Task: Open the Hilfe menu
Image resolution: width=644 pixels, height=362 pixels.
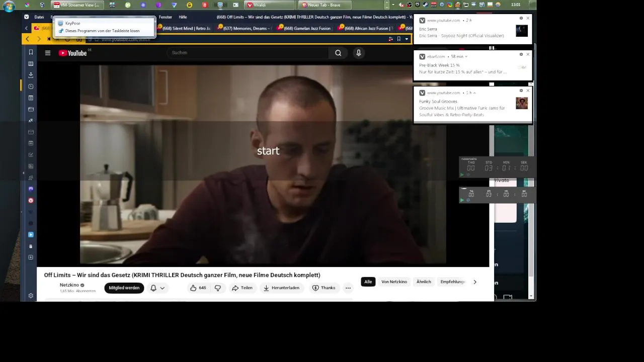Action: tap(183, 17)
